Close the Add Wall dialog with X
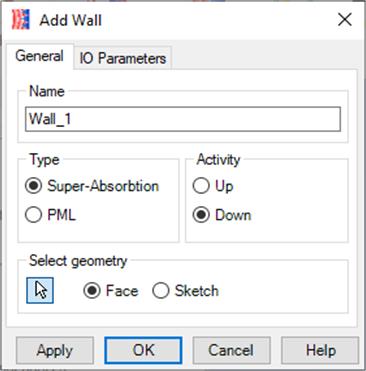The height and width of the screenshot is (371, 366). 345,19
